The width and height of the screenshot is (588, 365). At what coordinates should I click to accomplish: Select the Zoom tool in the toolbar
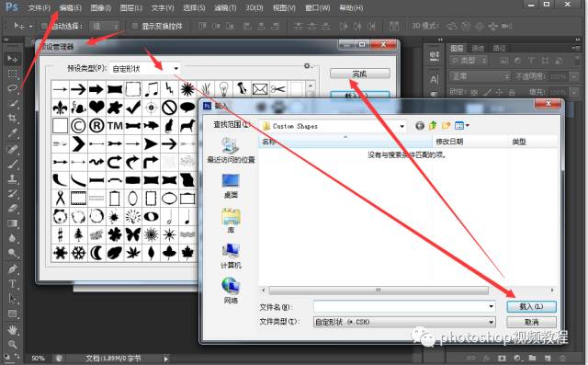[12, 344]
